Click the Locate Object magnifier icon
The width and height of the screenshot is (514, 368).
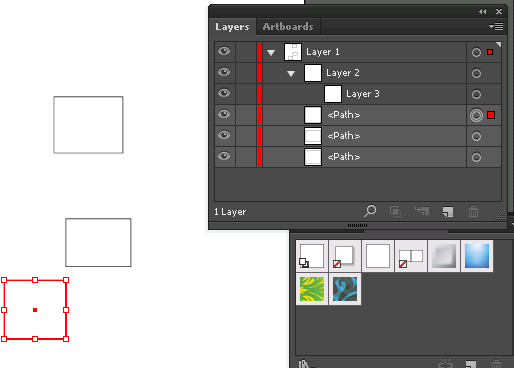[x=370, y=211]
